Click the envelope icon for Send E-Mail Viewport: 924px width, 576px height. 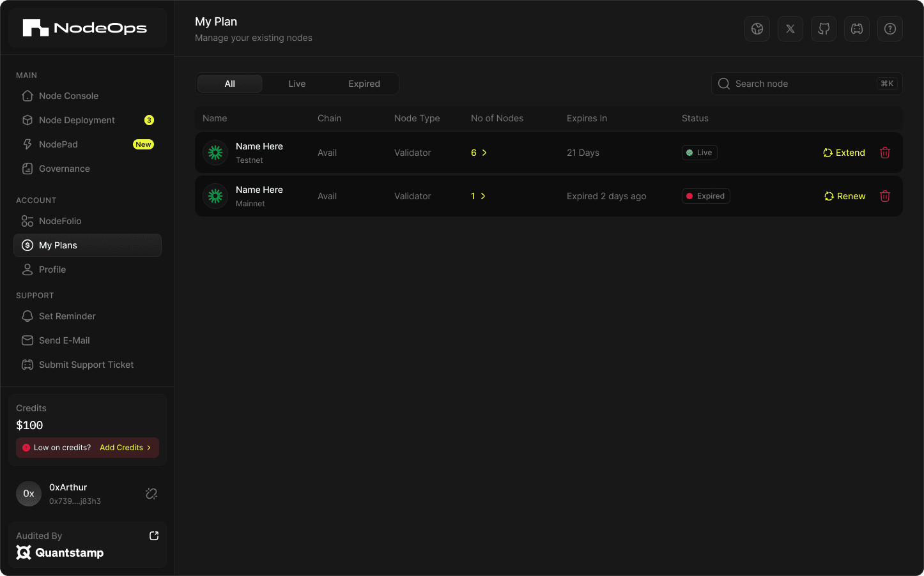pyautogui.click(x=27, y=340)
